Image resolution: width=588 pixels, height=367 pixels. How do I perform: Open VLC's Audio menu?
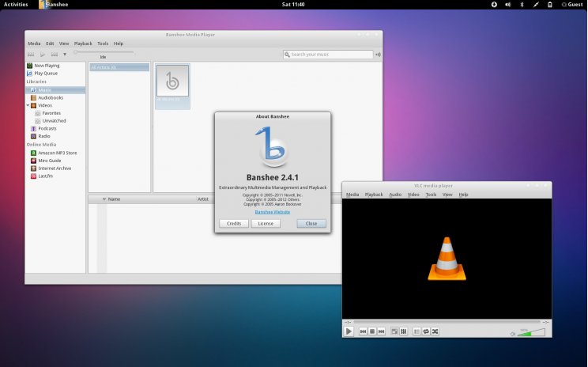click(x=395, y=195)
